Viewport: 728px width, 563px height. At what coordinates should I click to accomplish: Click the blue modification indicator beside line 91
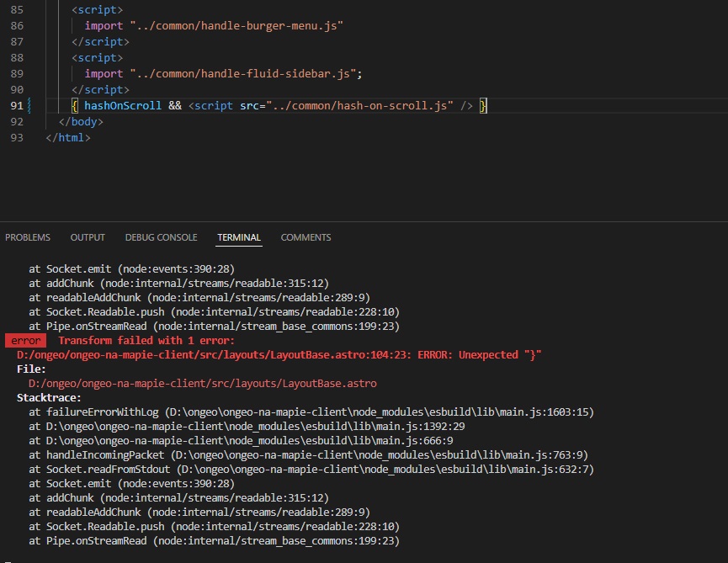pos(30,105)
